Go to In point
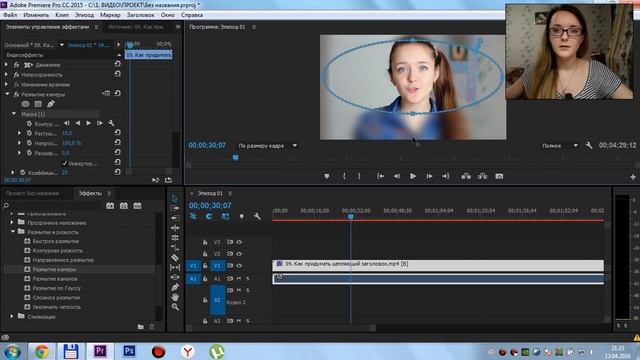Screen dimensions: 640x360 [x=380, y=176]
